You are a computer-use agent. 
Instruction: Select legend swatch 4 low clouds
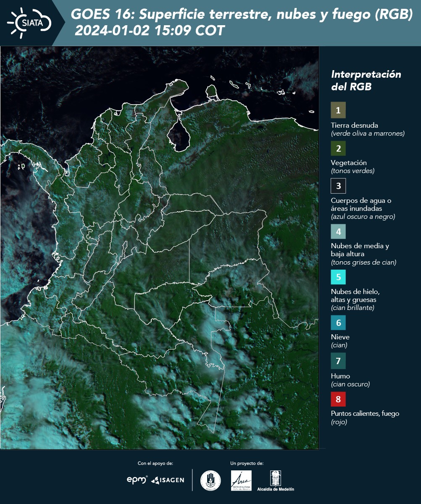click(x=338, y=231)
